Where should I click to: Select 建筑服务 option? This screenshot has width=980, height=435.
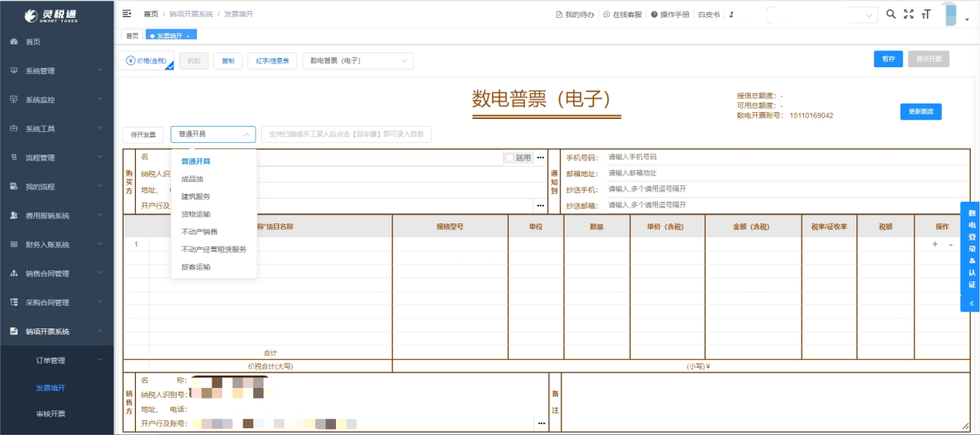[214, 196]
